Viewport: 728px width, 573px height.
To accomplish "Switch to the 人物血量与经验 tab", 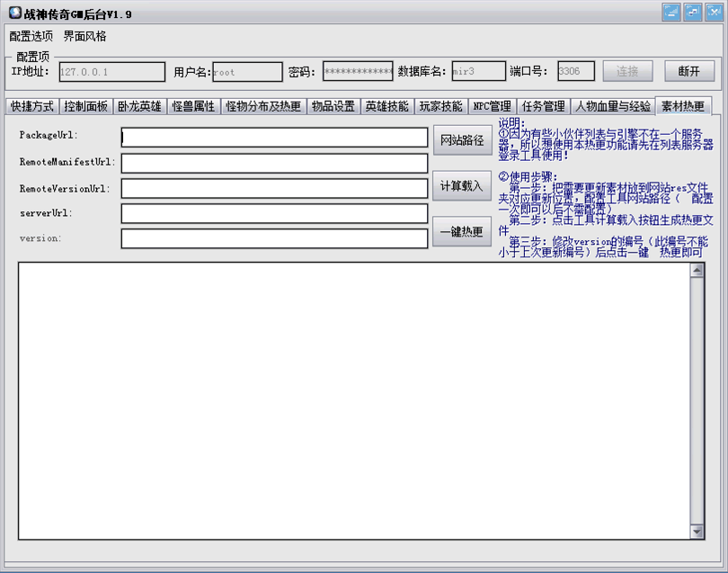I will (613, 106).
